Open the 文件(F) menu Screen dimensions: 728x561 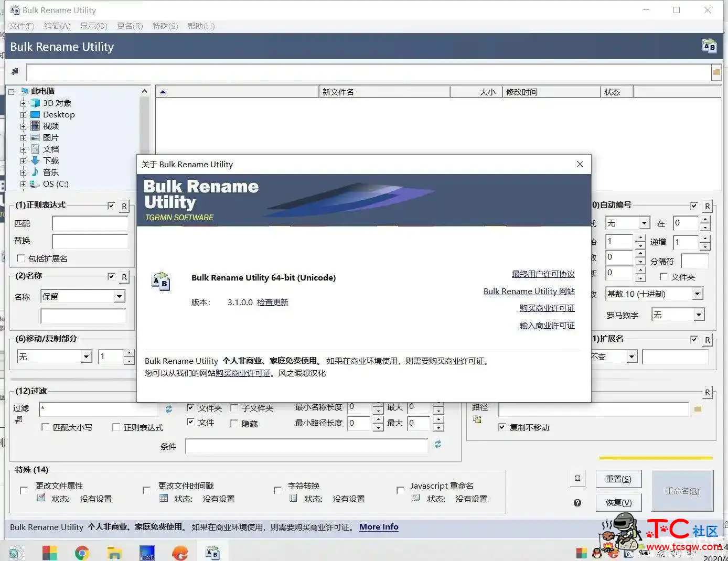click(22, 26)
